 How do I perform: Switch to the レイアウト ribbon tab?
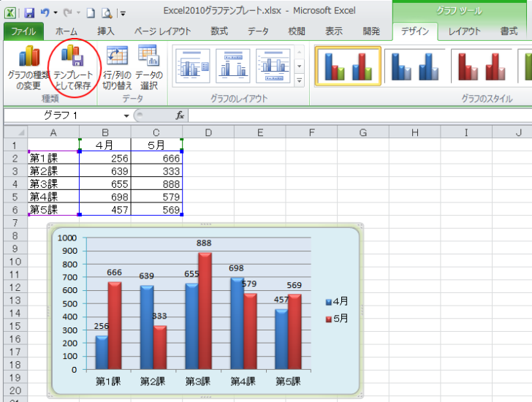click(x=464, y=31)
